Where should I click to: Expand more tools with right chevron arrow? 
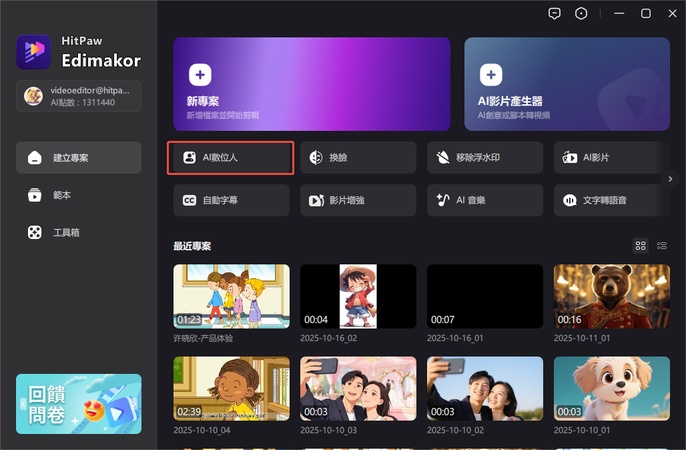click(x=671, y=179)
